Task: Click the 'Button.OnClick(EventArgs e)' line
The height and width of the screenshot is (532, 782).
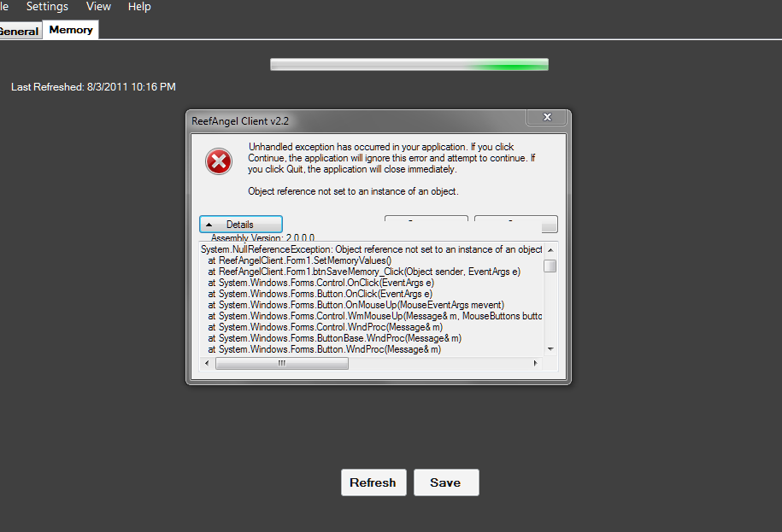Action: coord(320,294)
